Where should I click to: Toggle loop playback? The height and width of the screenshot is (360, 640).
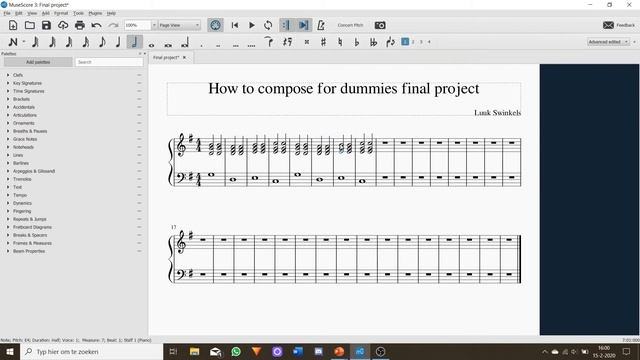pos(268,25)
